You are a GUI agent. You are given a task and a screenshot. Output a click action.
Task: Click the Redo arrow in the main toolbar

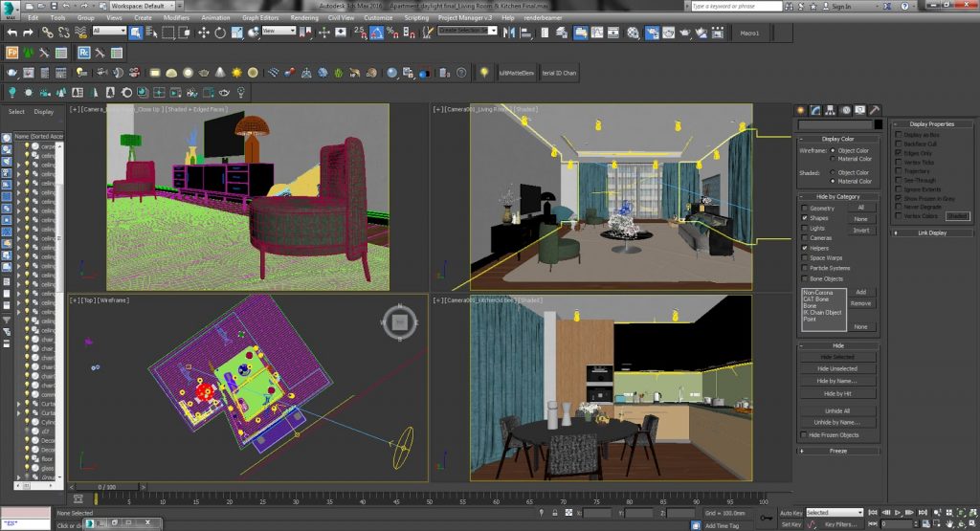pos(28,33)
